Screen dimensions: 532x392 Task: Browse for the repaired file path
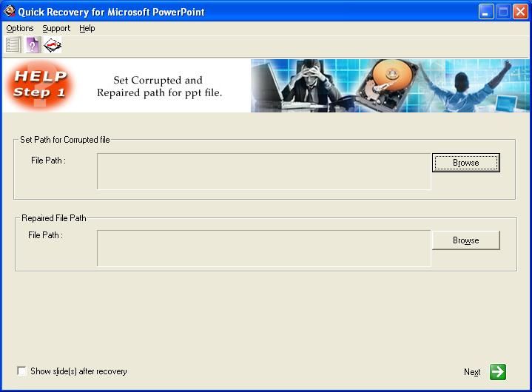tap(466, 240)
